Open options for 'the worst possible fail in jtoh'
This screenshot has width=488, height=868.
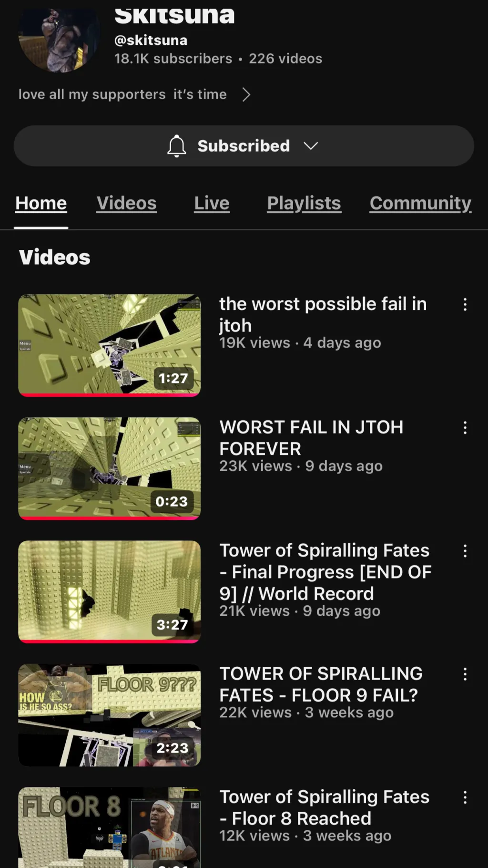coord(465,304)
